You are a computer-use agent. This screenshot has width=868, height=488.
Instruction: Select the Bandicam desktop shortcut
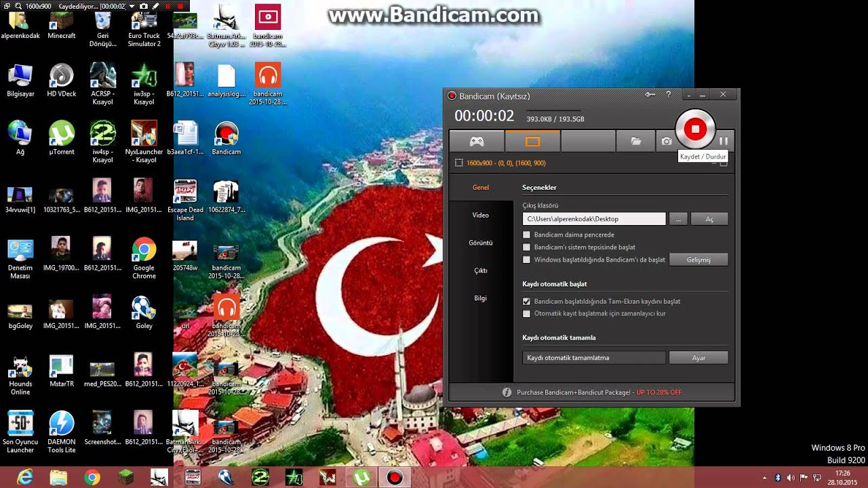pos(226,138)
